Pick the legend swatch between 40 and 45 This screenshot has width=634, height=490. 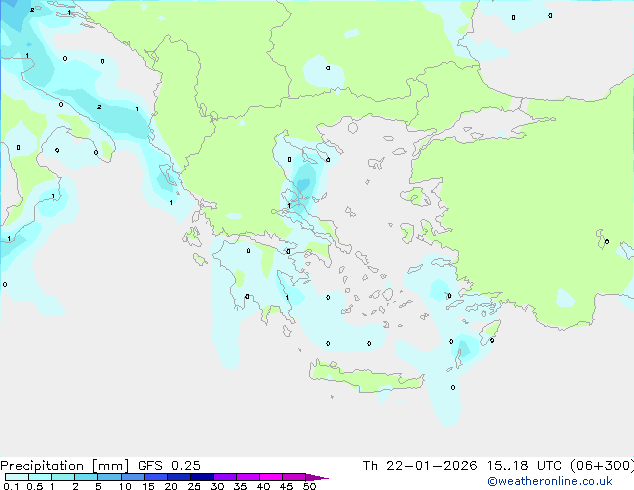(x=271, y=477)
